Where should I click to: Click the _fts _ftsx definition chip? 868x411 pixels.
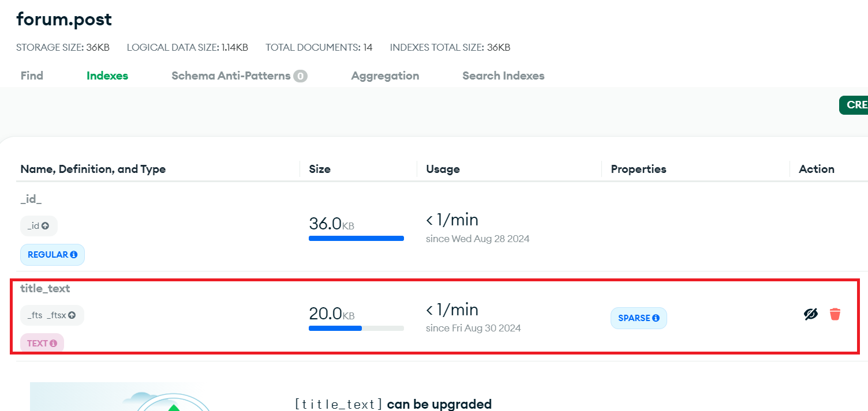[x=52, y=315]
